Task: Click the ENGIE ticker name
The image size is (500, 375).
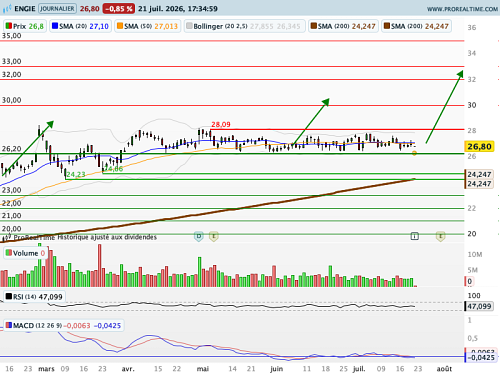Action: pos(25,9)
